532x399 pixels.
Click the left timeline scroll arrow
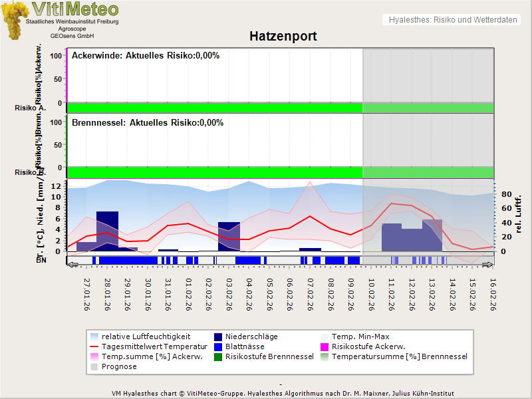(x=71, y=264)
